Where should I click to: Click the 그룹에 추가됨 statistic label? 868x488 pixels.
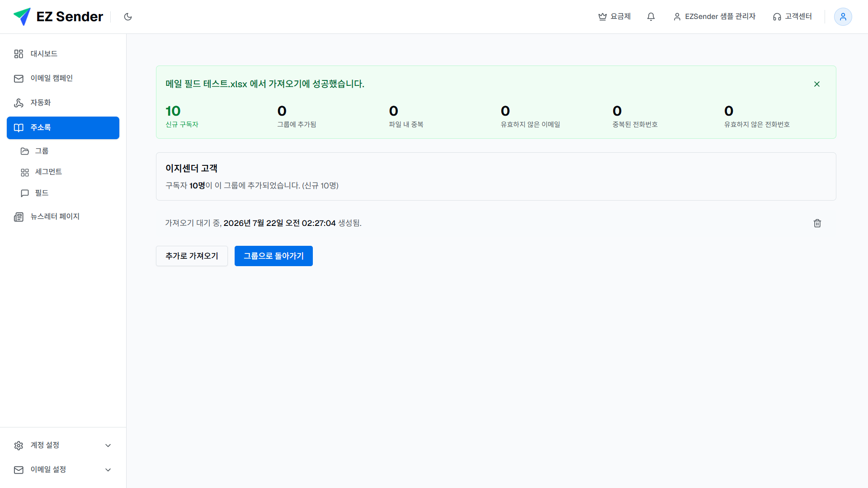click(x=297, y=124)
